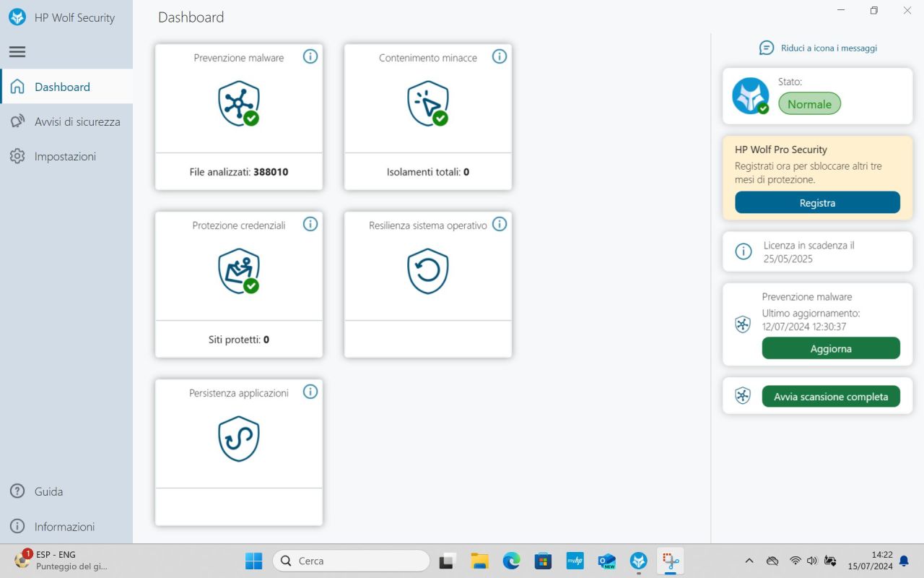Click Riduci a icona i messaggi
Viewport: 924px width, 578px height.
coord(829,48)
